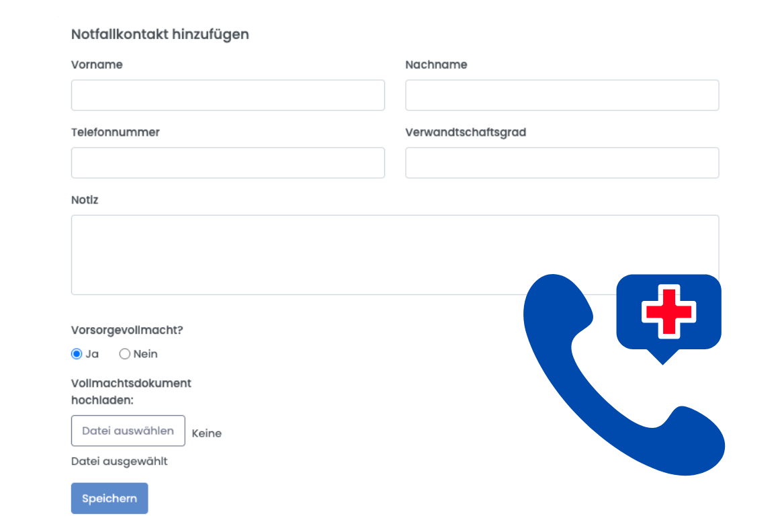Click the red cross speech bubble icon
The height and width of the screenshot is (532, 782).
(x=668, y=318)
